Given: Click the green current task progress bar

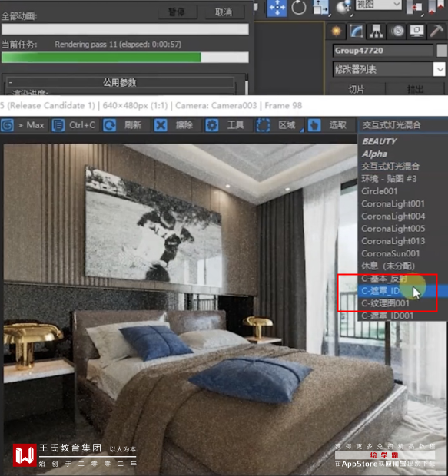Looking at the screenshot, I should point(125,58).
